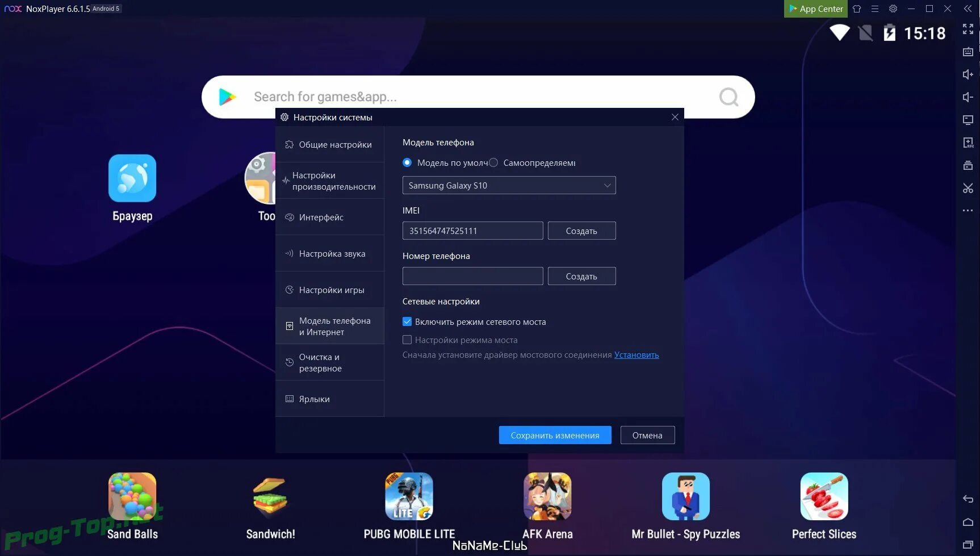Go to Android home screen
980x556 pixels.
click(x=968, y=522)
